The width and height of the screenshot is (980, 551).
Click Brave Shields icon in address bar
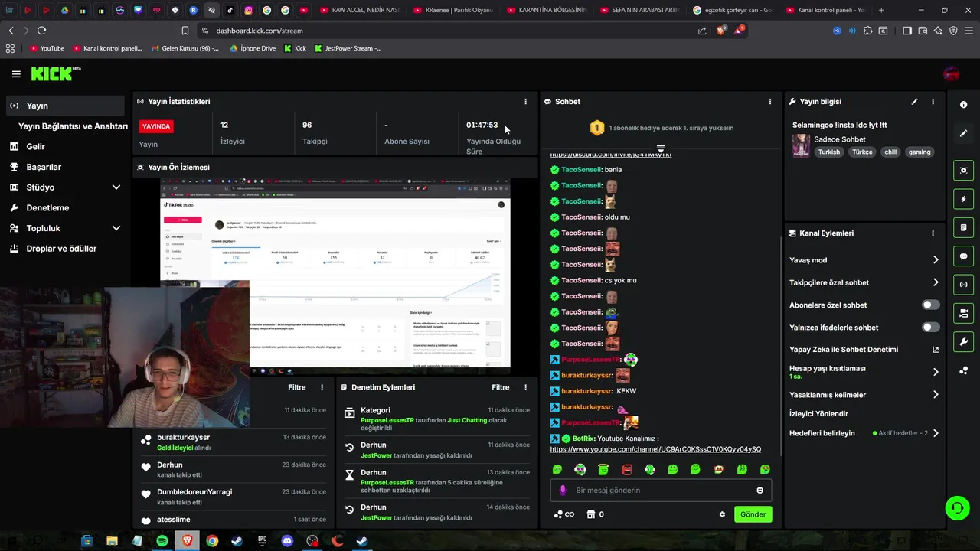point(721,31)
